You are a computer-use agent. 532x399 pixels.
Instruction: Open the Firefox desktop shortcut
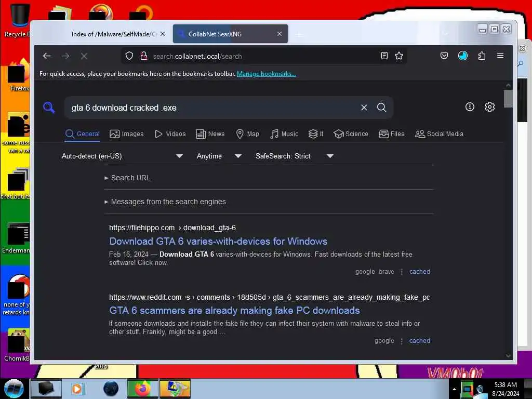pos(18,75)
